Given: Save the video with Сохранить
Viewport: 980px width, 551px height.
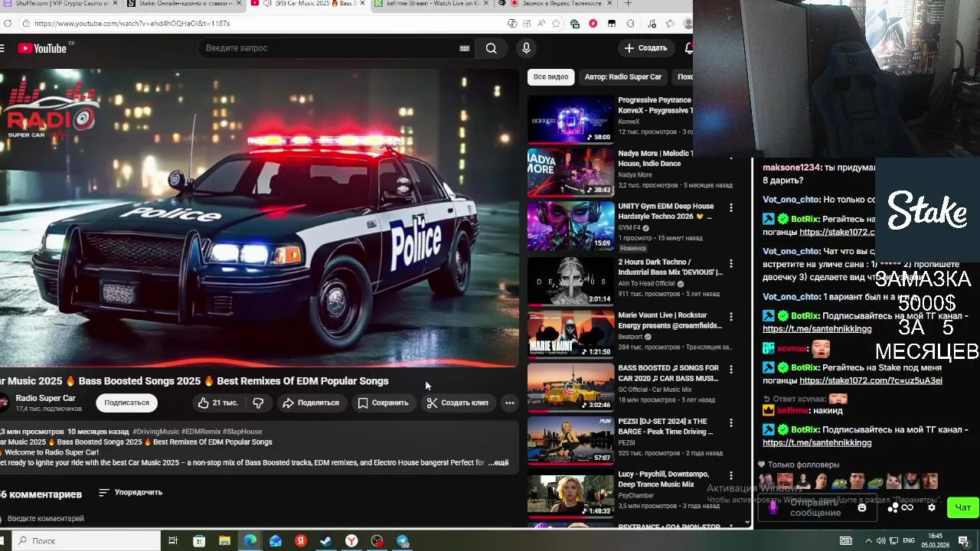Looking at the screenshot, I should (x=383, y=403).
